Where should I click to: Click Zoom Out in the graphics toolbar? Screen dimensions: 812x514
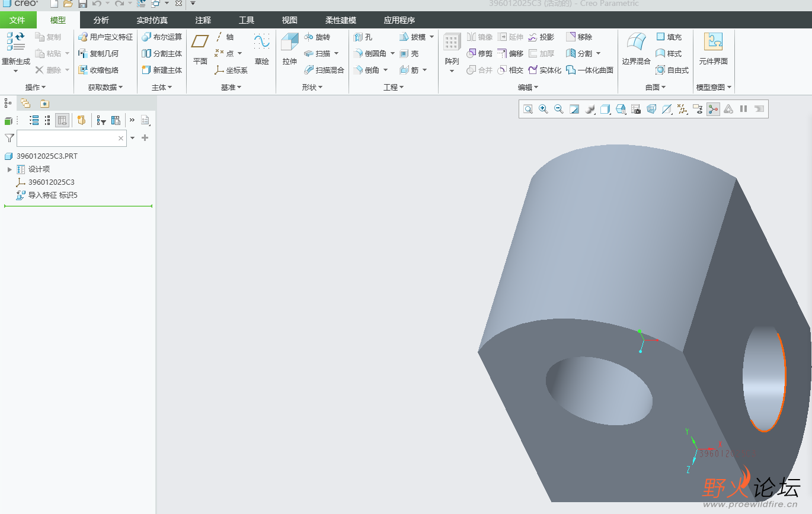[558, 109]
